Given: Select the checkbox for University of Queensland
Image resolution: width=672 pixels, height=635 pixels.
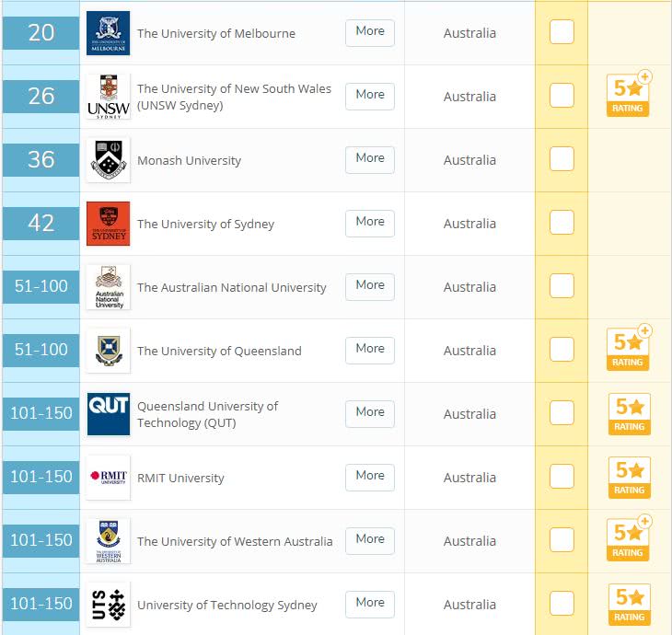Looking at the screenshot, I should [562, 349].
